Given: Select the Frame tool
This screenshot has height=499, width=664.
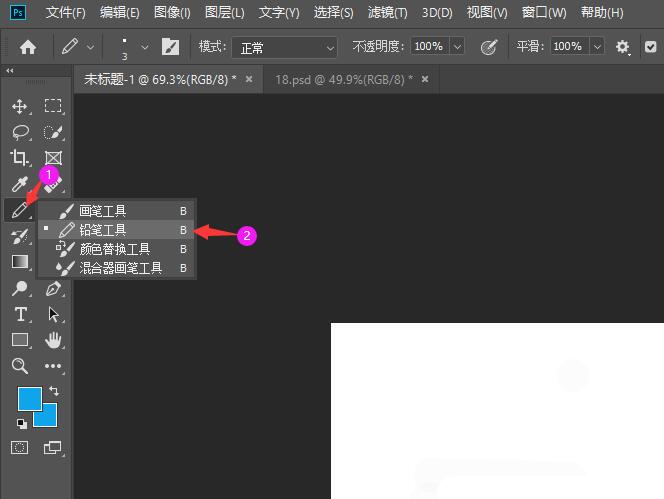Looking at the screenshot, I should click(x=53, y=158).
